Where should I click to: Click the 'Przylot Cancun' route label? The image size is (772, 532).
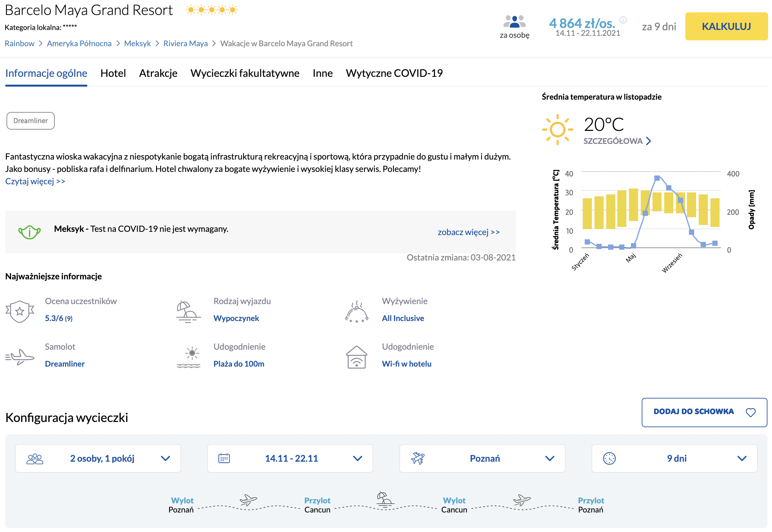point(317,505)
